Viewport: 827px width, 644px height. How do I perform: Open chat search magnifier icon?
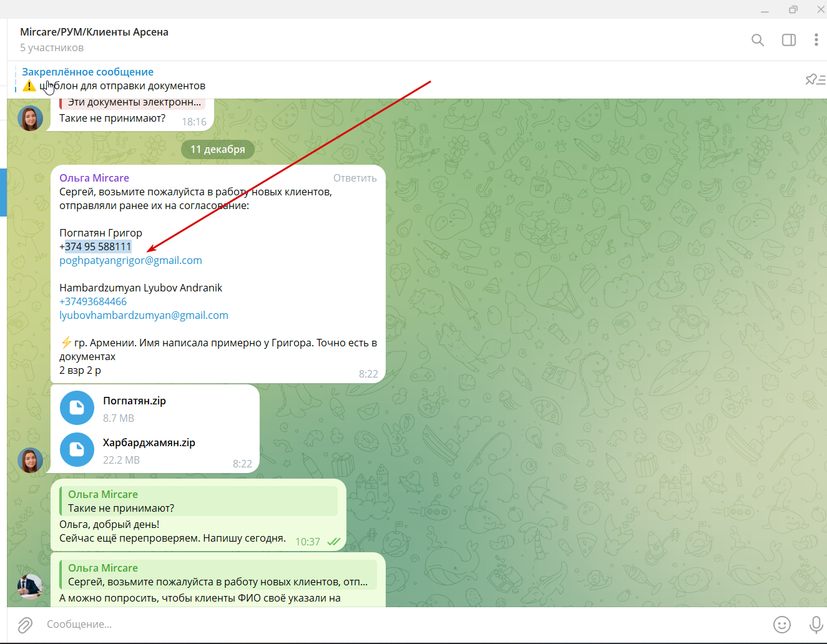758,40
